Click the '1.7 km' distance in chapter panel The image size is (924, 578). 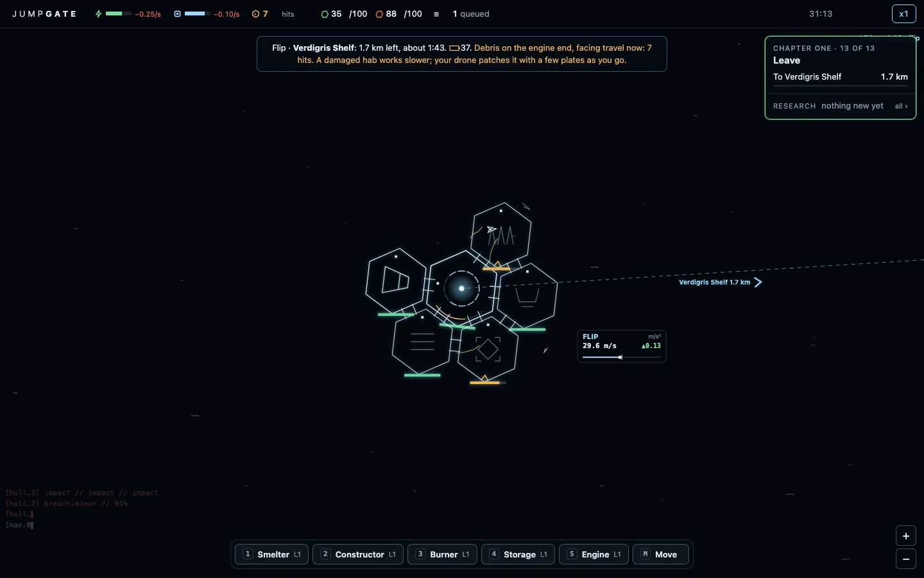click(894, 76)
